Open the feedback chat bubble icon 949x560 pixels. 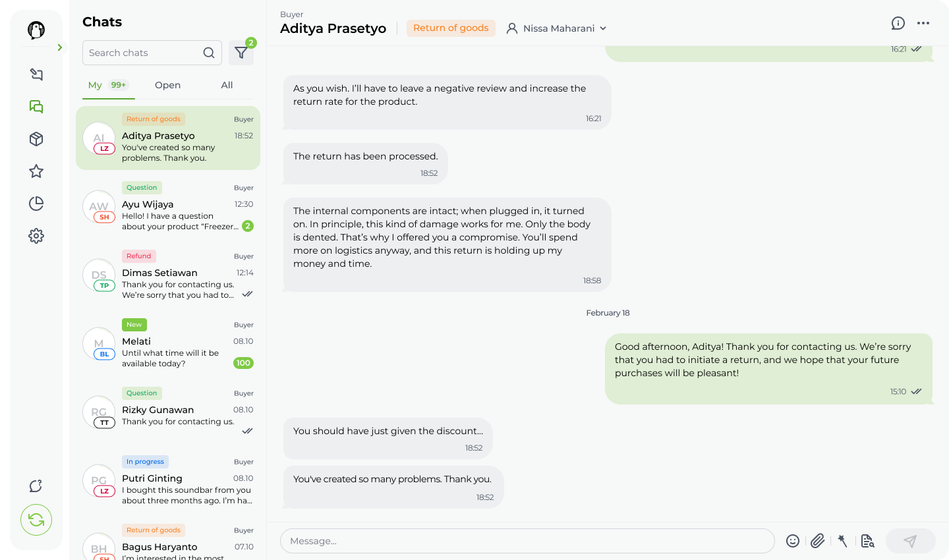point(35,486)
